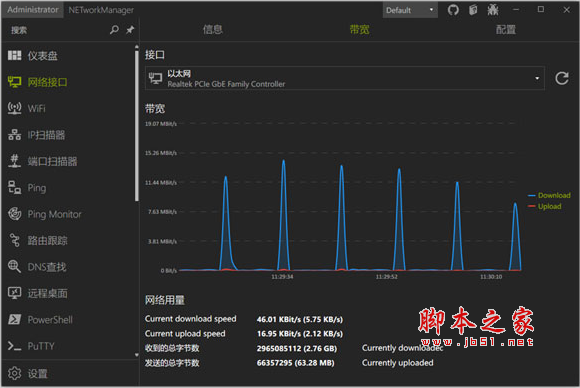The height and width of the screenshot is (388, 580).
Task: Click the 11:30:10 time axis label
Action: pyautogui.click(x=491, y=277)
